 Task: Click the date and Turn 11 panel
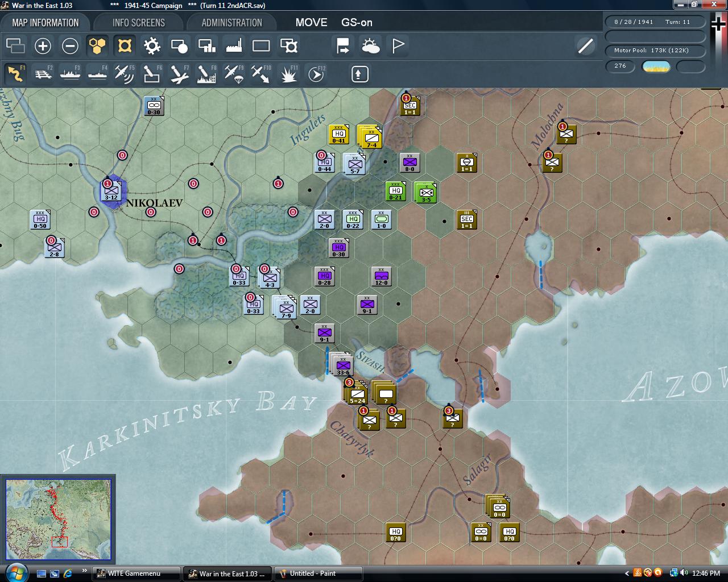point(655,22)
